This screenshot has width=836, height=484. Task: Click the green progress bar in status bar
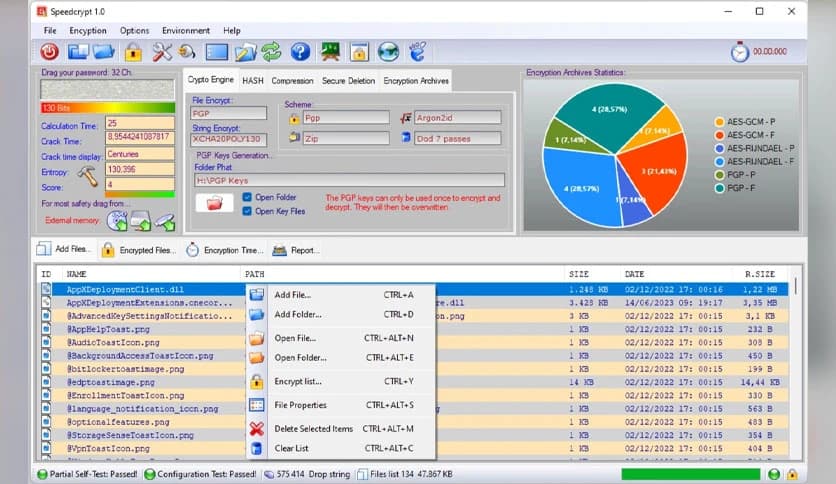690,474
